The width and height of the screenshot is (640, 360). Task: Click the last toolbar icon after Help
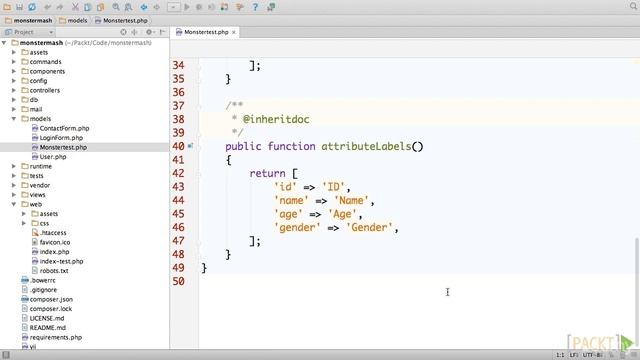[271, 7]
